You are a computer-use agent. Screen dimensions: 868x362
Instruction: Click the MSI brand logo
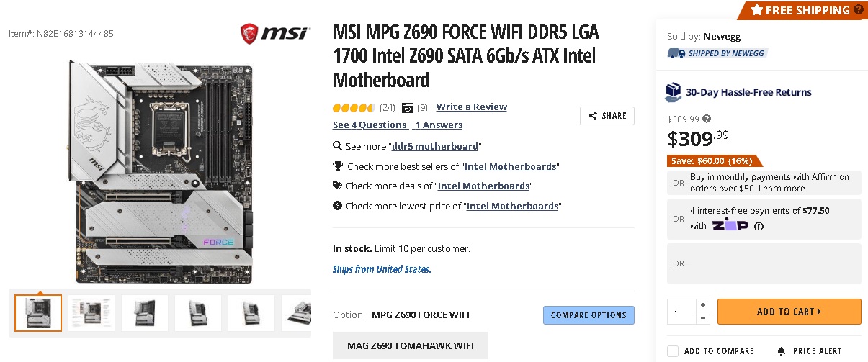click(x=275, y=32)
